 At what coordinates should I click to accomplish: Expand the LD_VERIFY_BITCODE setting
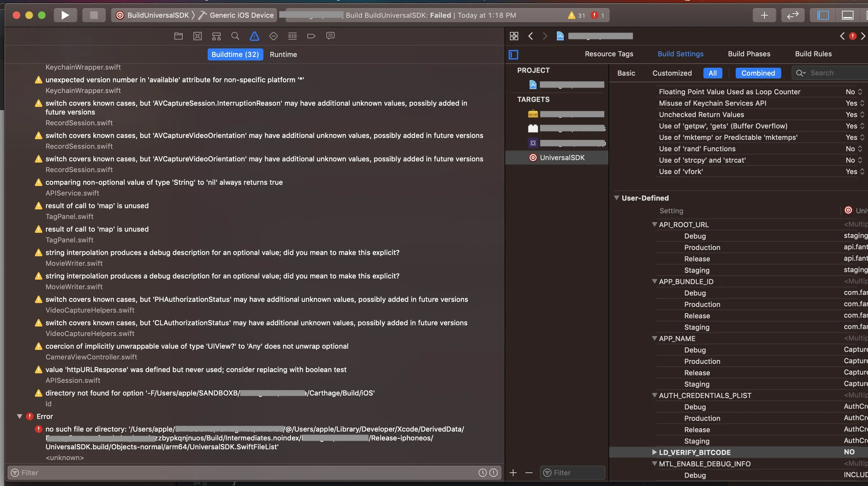point(654,452)
